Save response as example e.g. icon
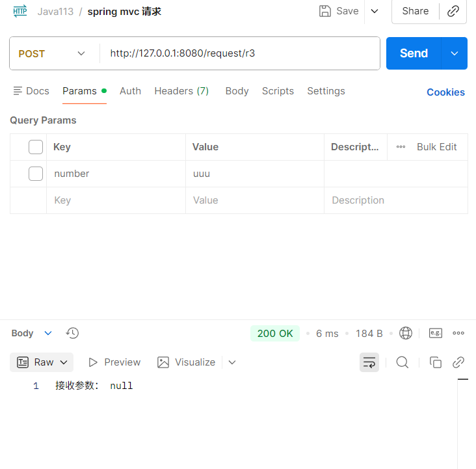 pos(435,333)
